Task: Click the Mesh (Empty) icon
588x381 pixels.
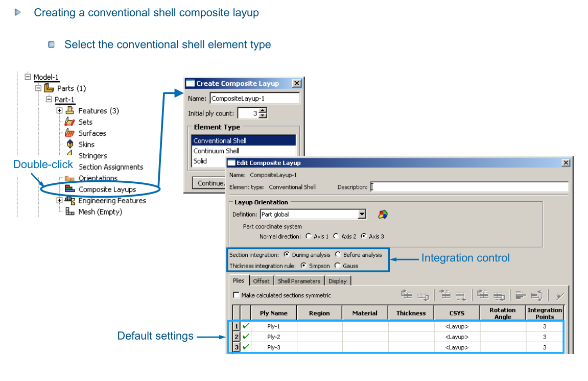Action: pyautogui.click(x=69, y=212)
